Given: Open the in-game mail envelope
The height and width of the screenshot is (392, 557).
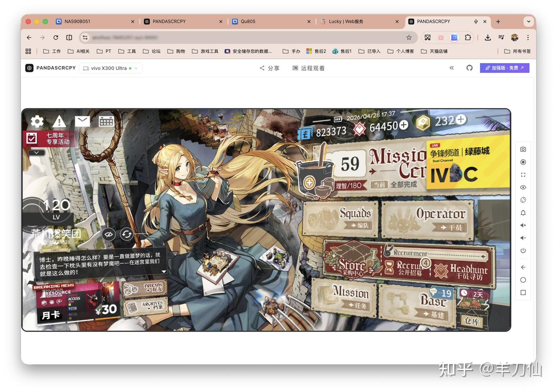Looking at the screenshot, I should coord(82,121).
